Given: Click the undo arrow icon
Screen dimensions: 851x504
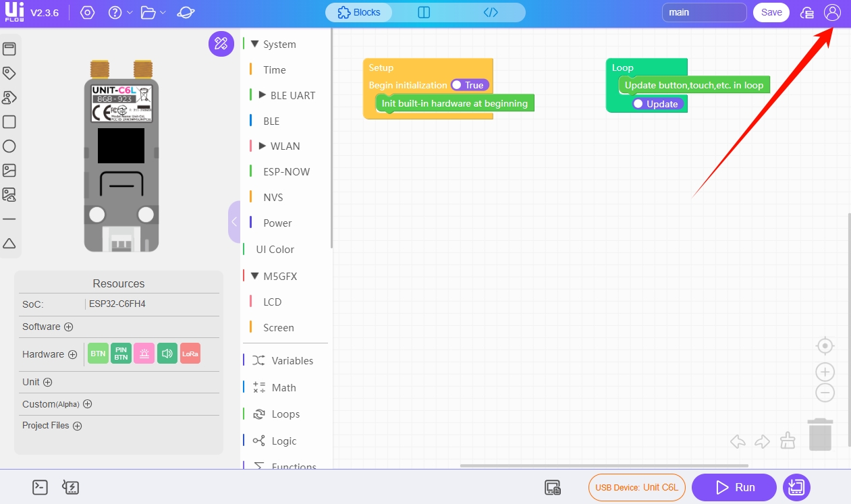Looking at the screenshot, I should 738,442.
